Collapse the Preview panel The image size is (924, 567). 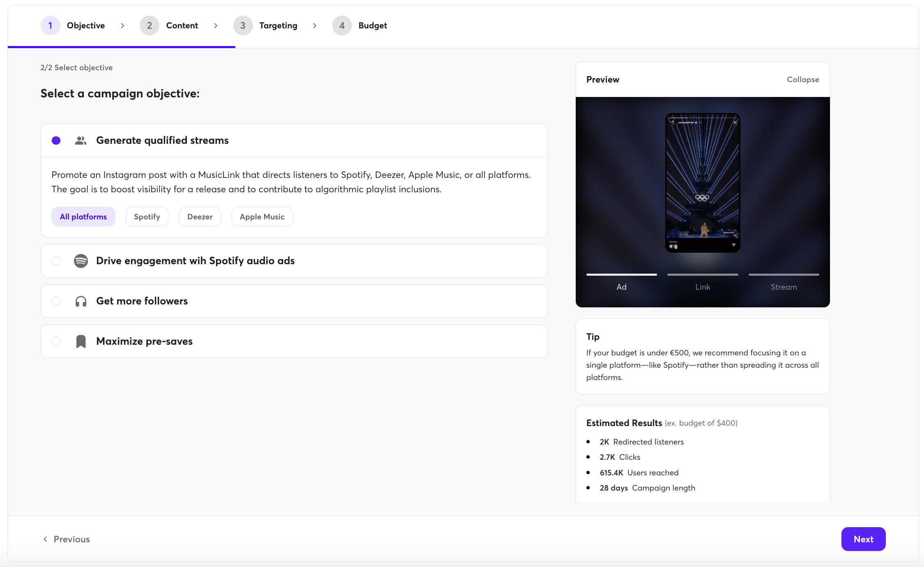[803, 79]
